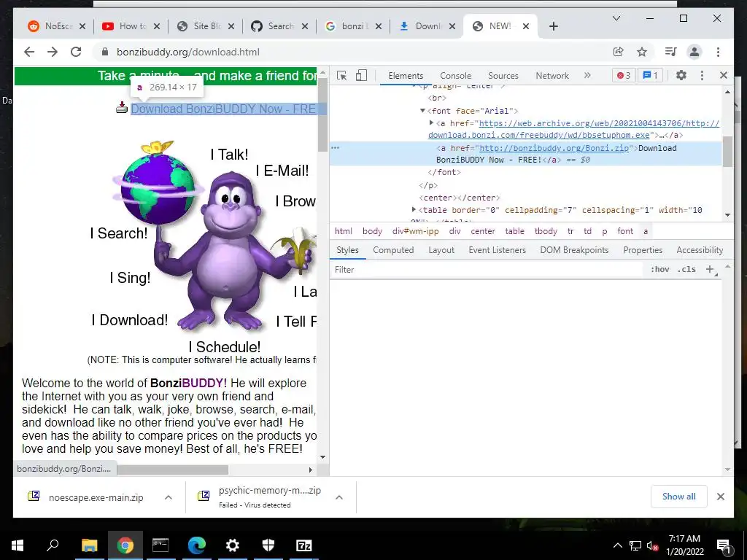Open the Properties tab
Viewport: 747px width, 560px height.
[643, 250]
